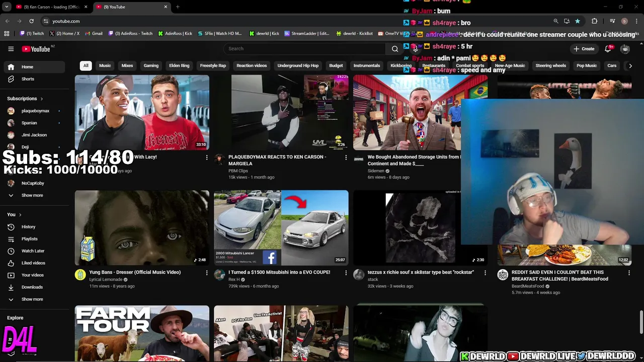Select the Mixes filter chip
Screen dimensions: 644x362
pos(127,66)
